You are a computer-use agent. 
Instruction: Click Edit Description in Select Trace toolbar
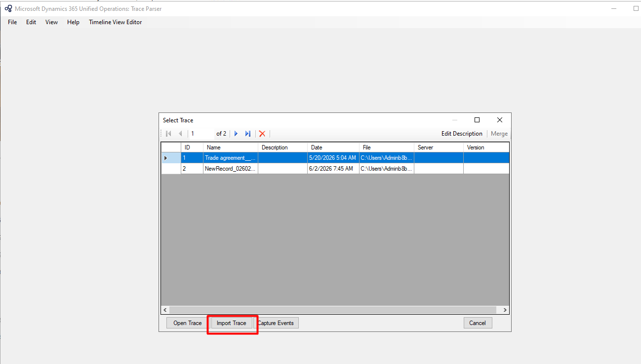pyautogui.click(x=462, y=134)
